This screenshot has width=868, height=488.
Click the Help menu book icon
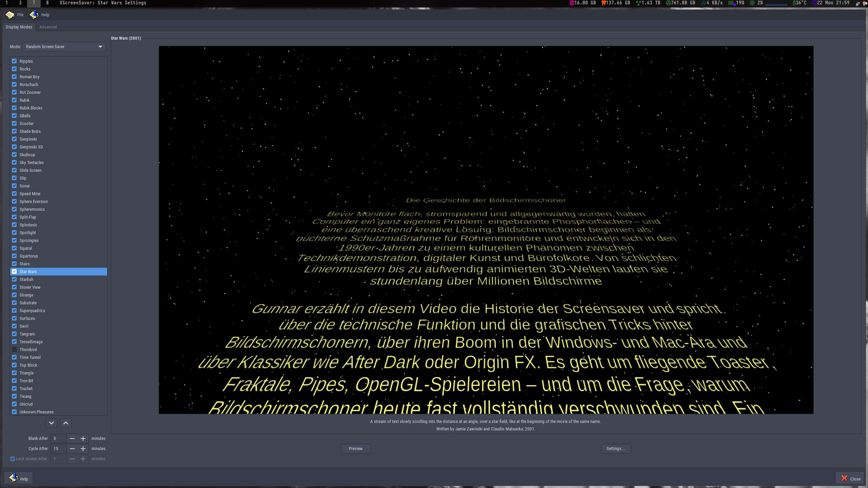pyautogui.click(x=34, y=15)
